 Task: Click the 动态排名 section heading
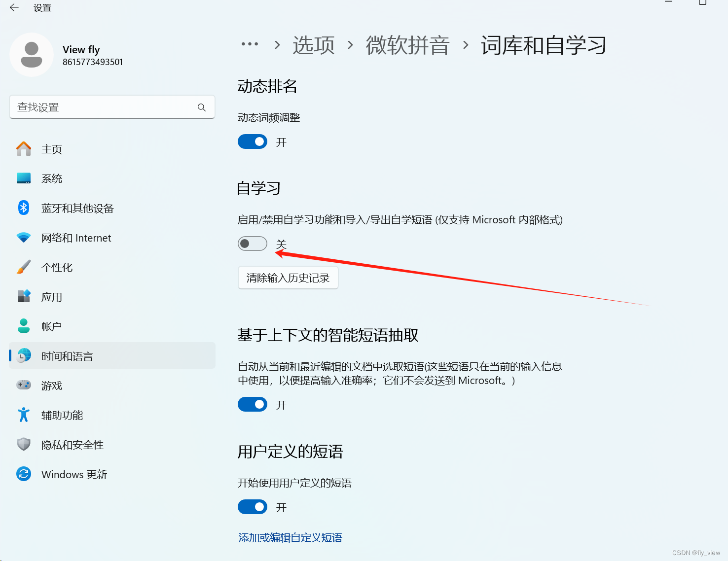267,86
